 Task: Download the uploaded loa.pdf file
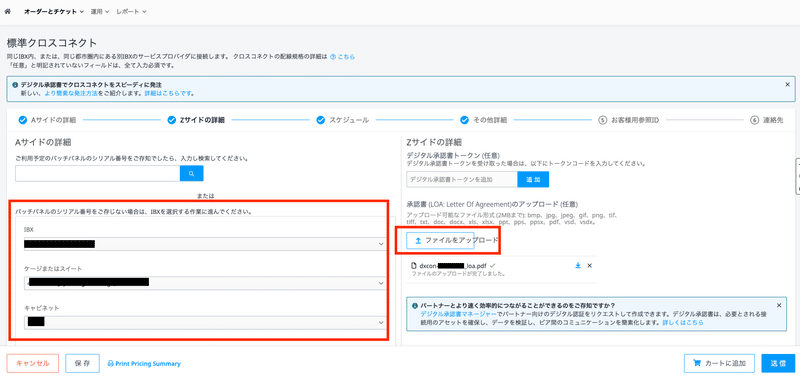coord(578,265)
